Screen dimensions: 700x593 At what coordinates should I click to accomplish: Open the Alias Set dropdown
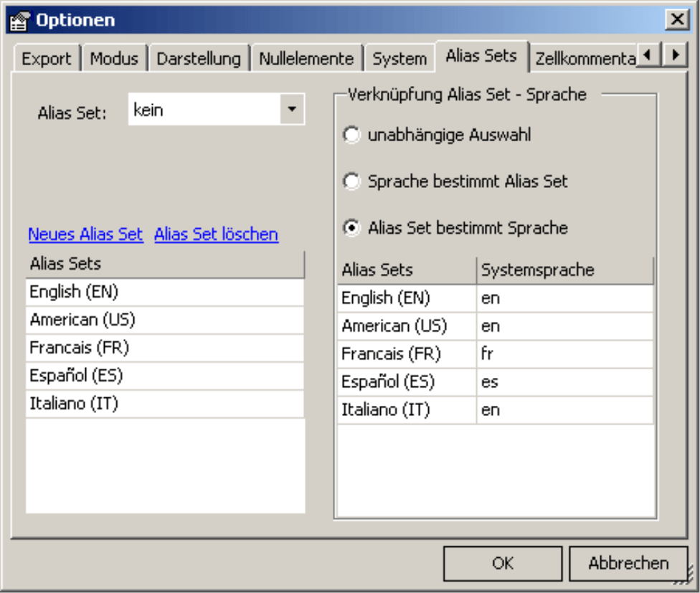[291, 110]
